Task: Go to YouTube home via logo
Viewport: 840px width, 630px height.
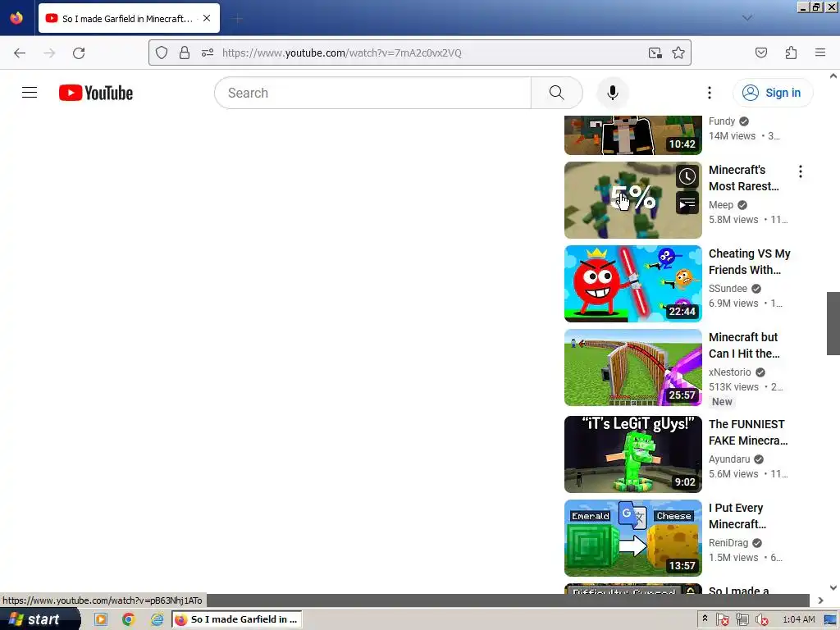Action: 96,93
